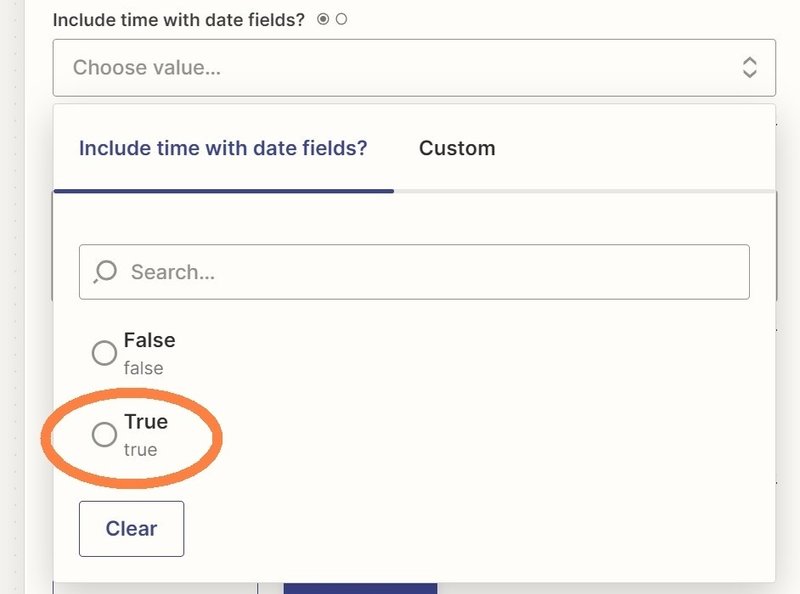
Task: Click the Search placeholder text
Action: pos(173,272)
